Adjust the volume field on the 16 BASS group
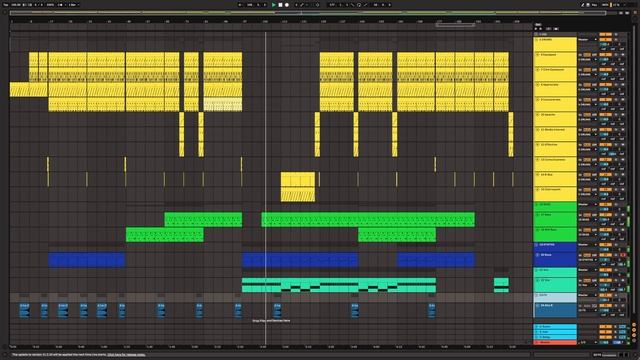This screenshot has width=640, height=360. coord(605,209)
